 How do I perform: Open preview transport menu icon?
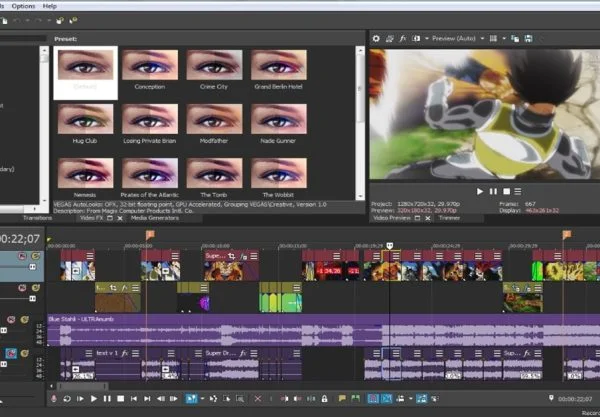[518, 191]
